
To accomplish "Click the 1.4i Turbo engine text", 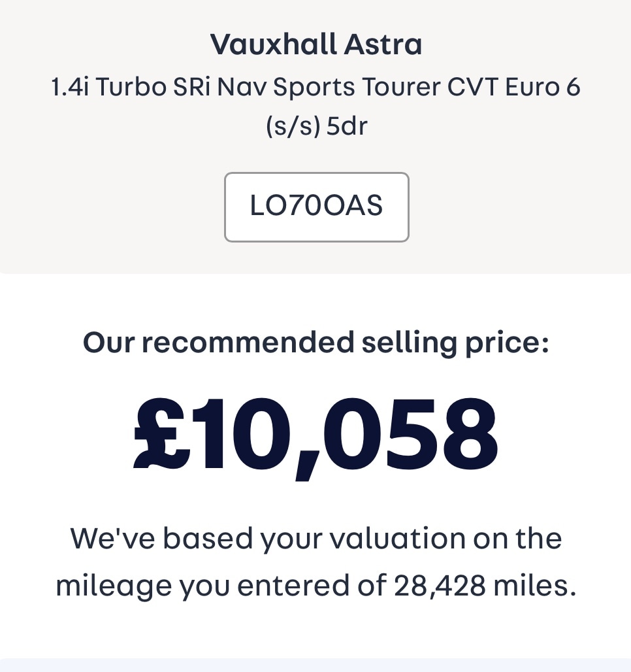I will coord(108,86).
